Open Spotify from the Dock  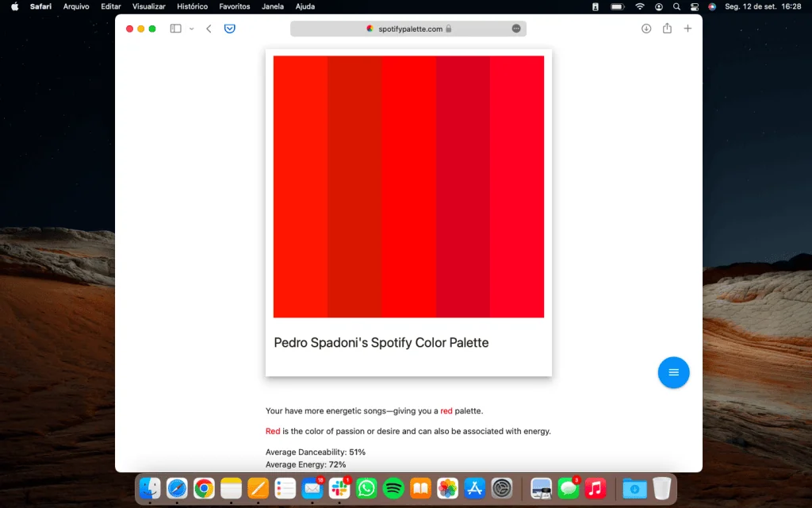[393, 488]
